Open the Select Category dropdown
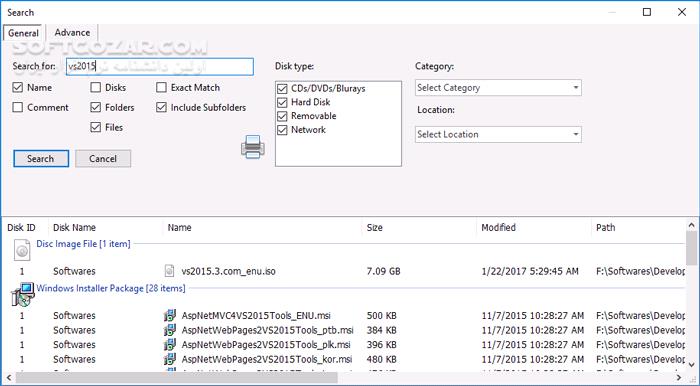 pos(498,87)
